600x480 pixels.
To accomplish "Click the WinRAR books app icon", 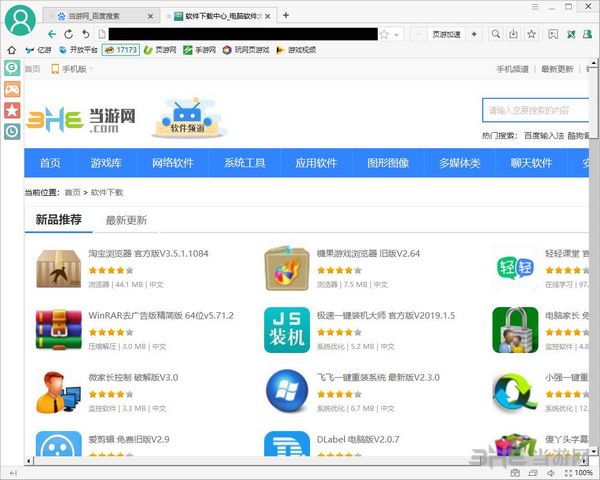I will tap(59, 330).
